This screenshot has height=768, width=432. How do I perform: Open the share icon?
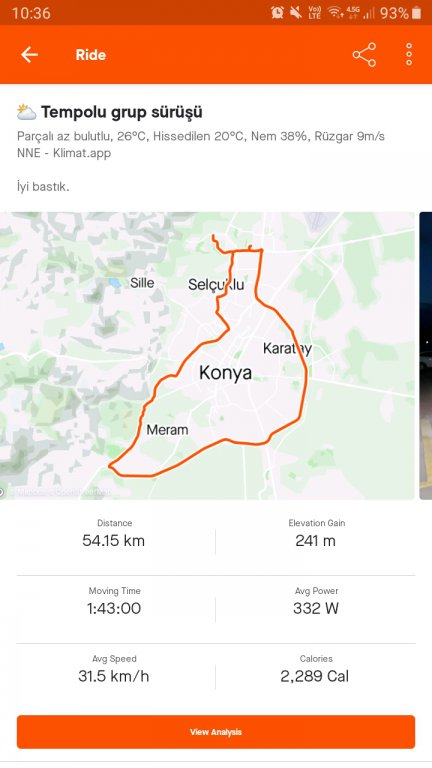[364, 55]
